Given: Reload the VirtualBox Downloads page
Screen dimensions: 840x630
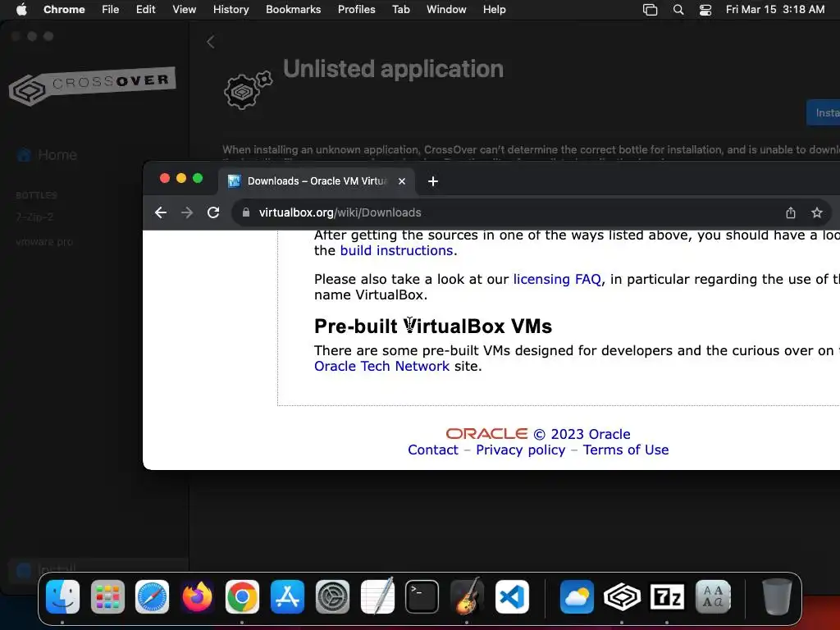Looking at the screenshot, I should (x=213, y=212).
